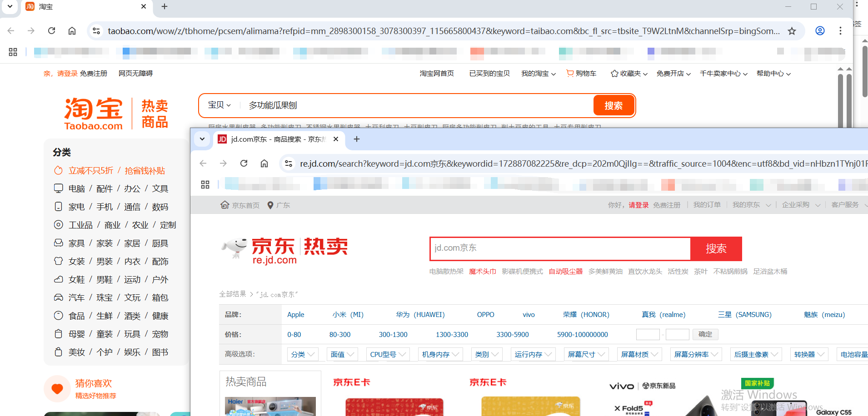Reload the Taobao page in back window
Screen dimensions: 868x416
(x=51, y=31)
